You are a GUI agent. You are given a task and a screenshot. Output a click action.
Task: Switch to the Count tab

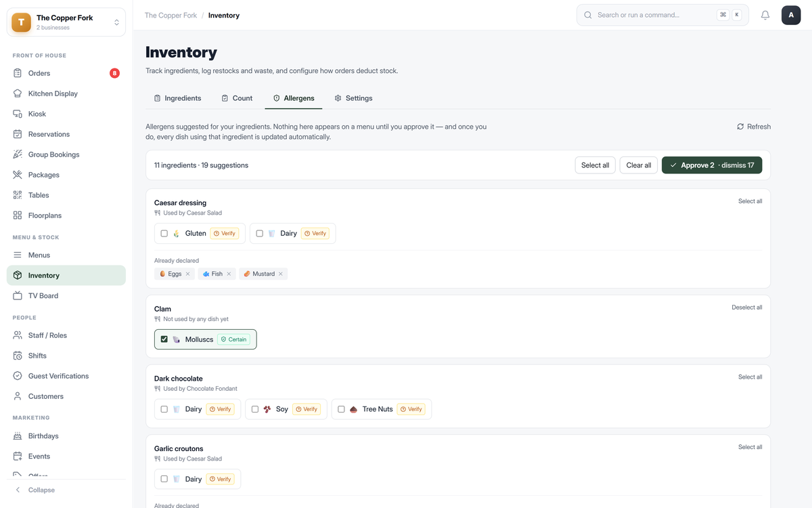point(237,98)
